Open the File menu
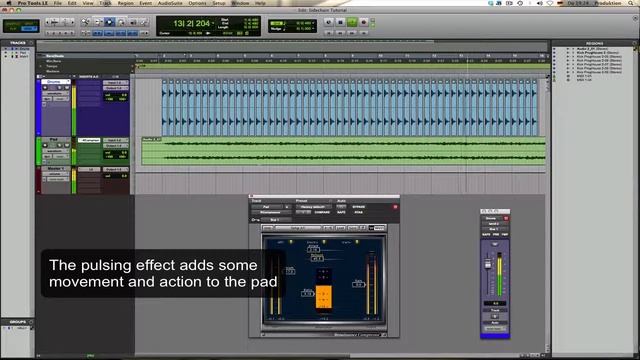The height and width of the screenshot is (360, 640). [x=58, y=3]
